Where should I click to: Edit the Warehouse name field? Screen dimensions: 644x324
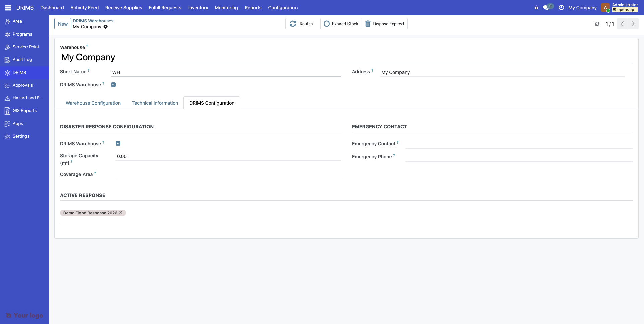346,57
